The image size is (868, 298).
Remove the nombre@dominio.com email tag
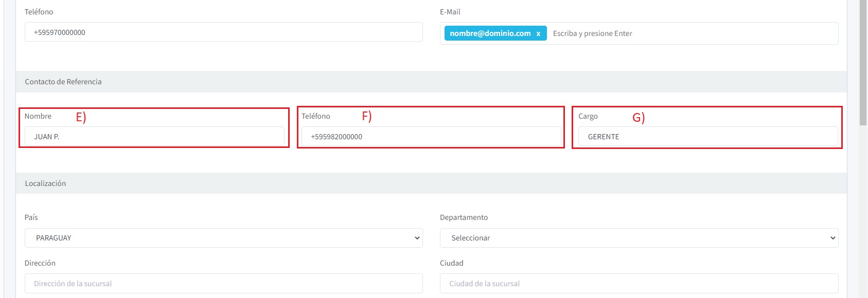tap(538, 34)
